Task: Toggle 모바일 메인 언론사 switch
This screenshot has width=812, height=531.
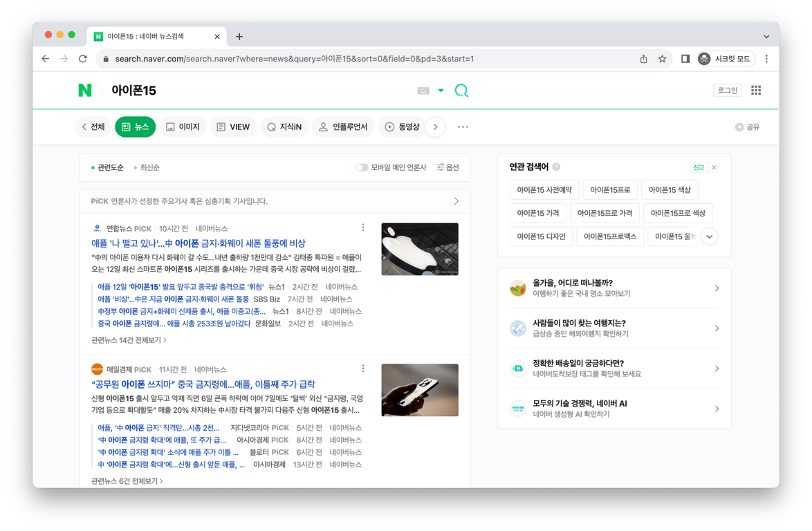Action: tap(362, 167)
